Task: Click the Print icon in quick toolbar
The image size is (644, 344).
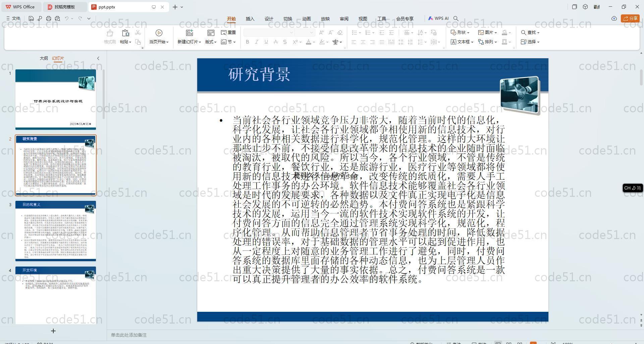Action: click(49, 18)
